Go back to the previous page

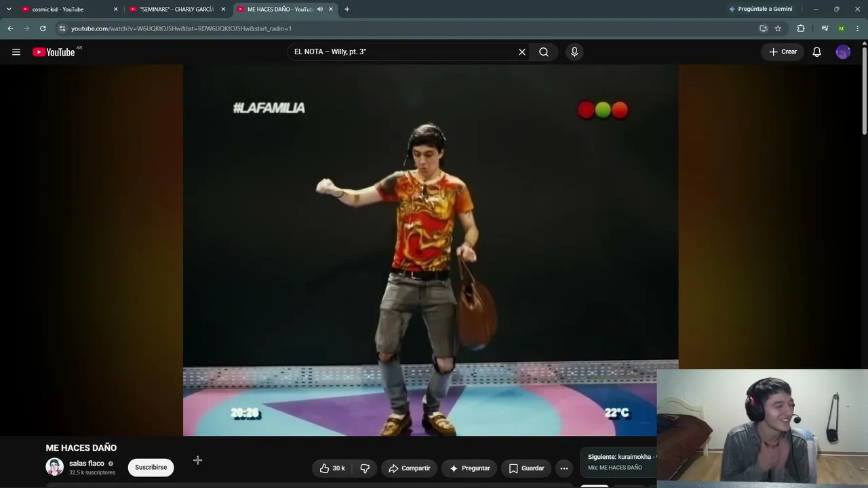pos(10,28)
